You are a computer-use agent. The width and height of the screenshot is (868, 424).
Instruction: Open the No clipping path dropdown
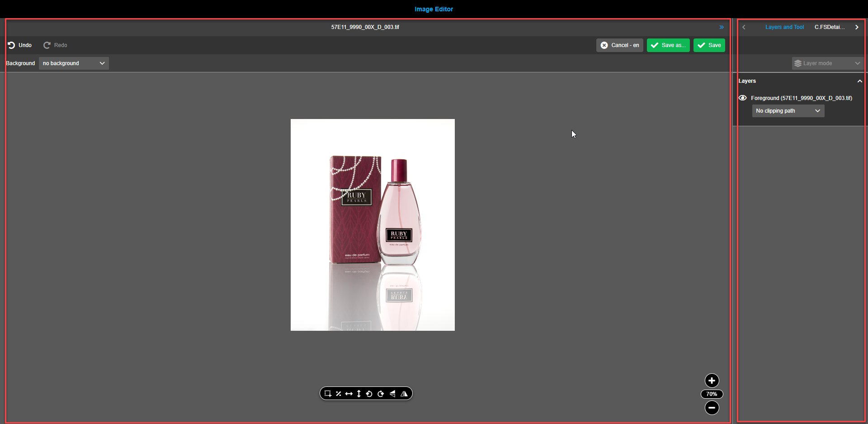788,110
